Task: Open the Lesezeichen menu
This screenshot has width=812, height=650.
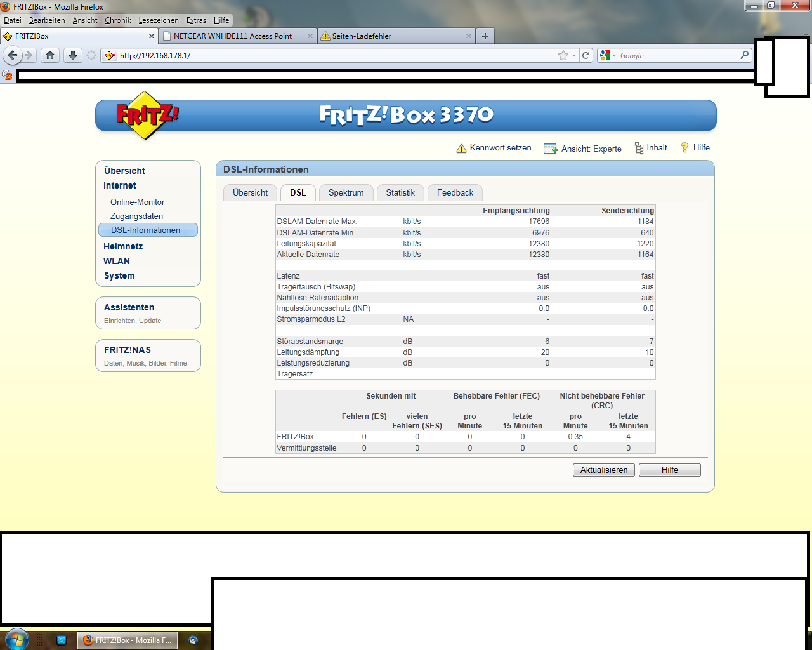Action: tap(159, 20)
